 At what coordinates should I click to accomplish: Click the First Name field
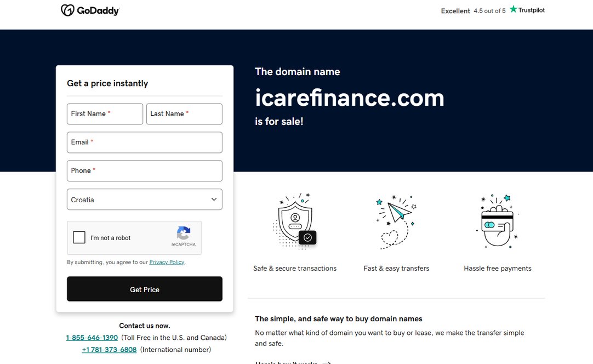point(105,114)
